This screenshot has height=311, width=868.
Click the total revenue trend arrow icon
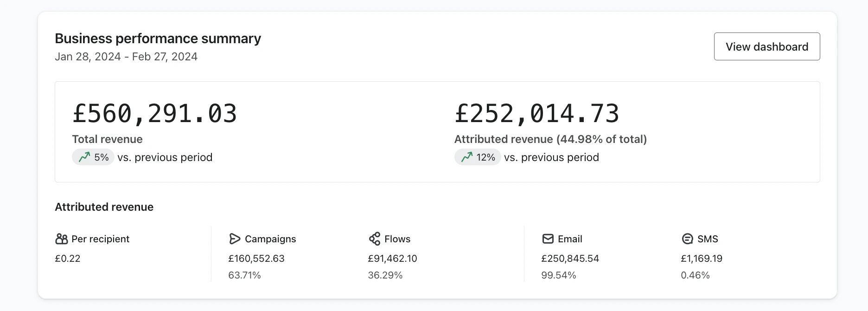tap(84, 157)
